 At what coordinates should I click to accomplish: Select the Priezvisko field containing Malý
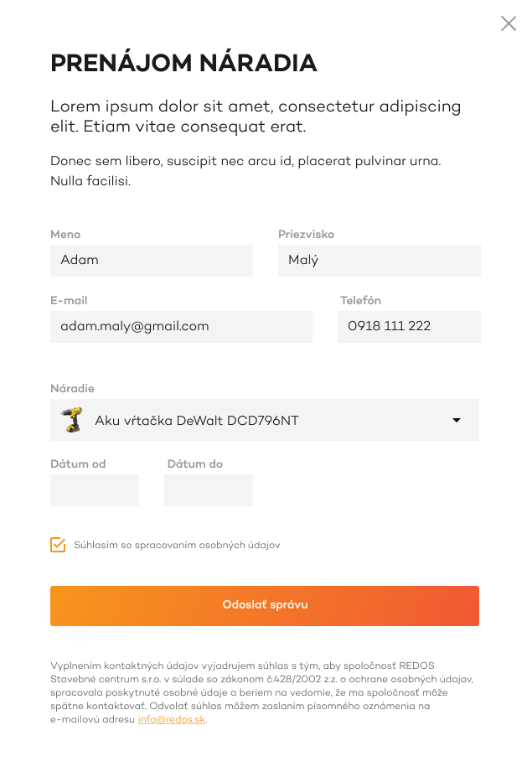[x=380, y=260]
